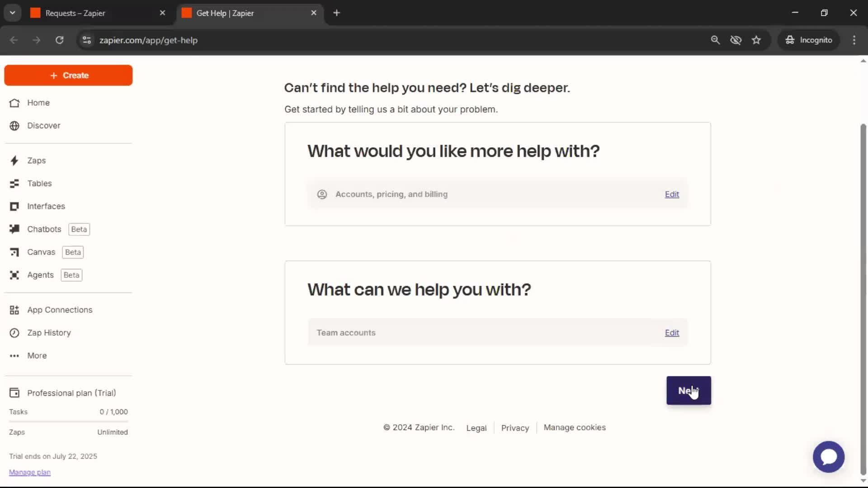This screenshot has width=868, height=488.
Task: Click the Tasks usage progress bar
Action: [68, 421]
